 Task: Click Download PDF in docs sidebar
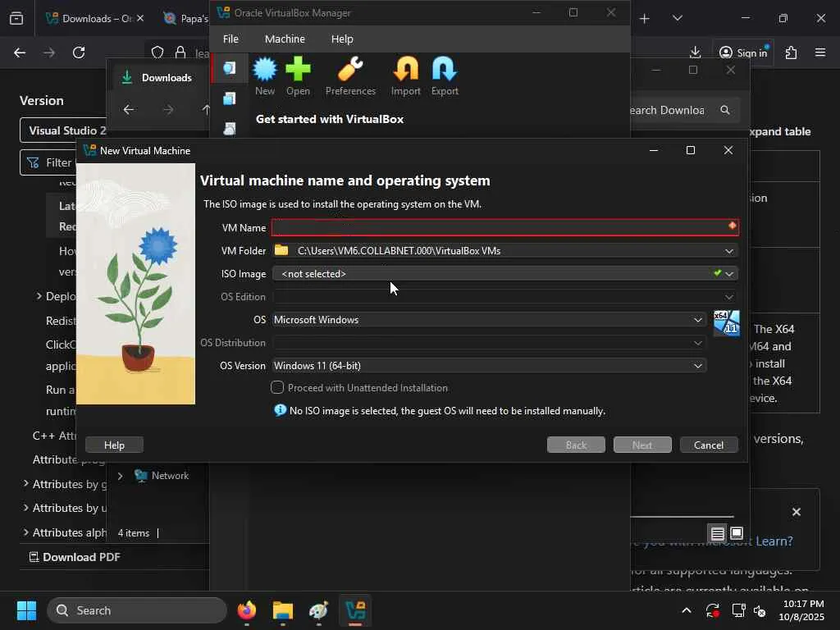75,557
